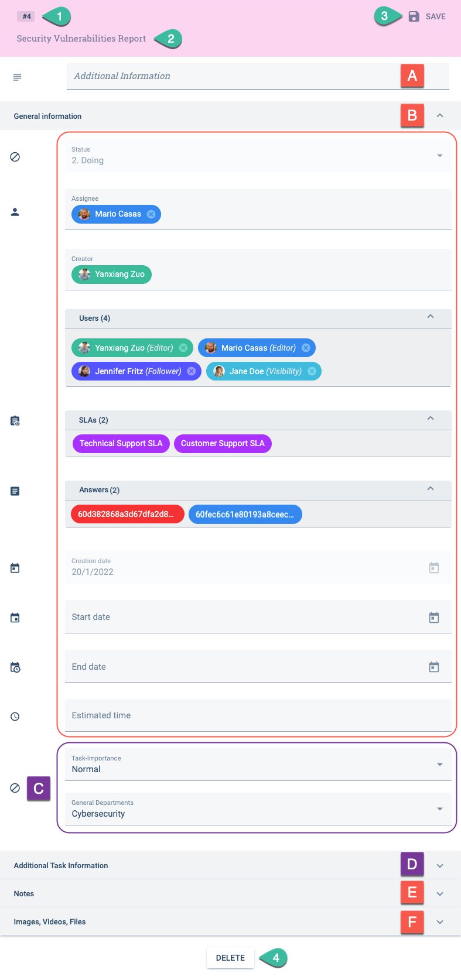461x980 pixels.
Task: Click the SLAs sidebar icon
Action: (15, 420)
